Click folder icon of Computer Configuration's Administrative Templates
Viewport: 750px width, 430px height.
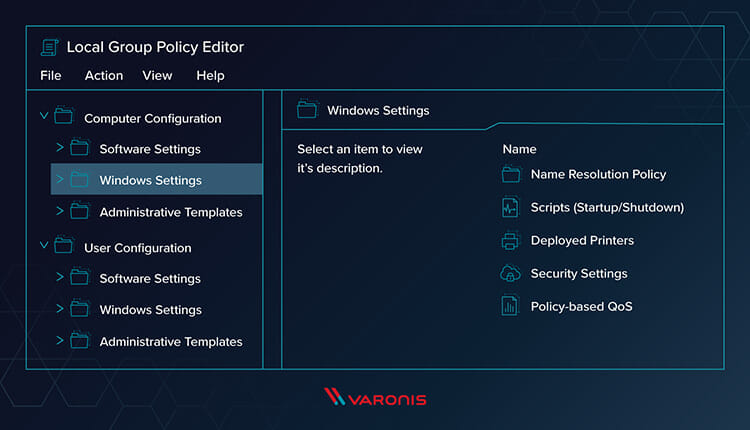click(x=79, y=210)
